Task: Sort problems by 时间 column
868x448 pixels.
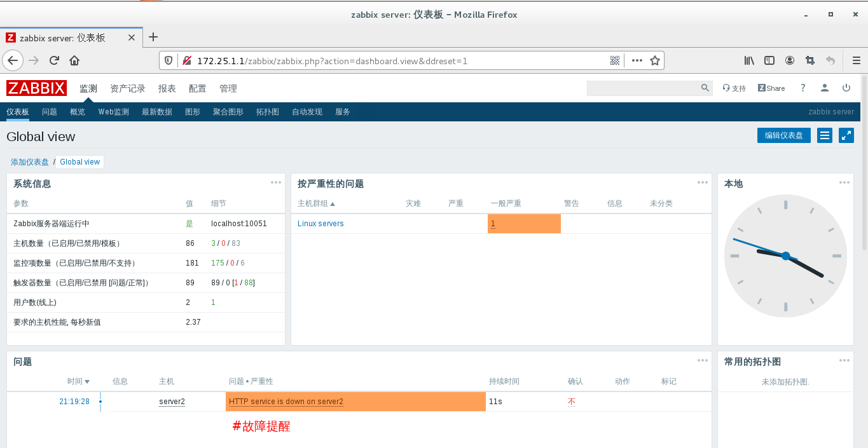Action: [x=78, y=381]
